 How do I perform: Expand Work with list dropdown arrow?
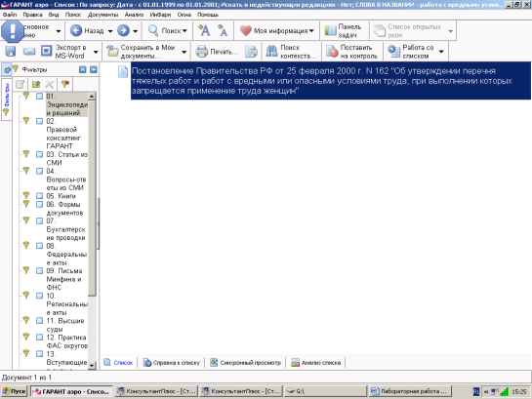(441, 52)
